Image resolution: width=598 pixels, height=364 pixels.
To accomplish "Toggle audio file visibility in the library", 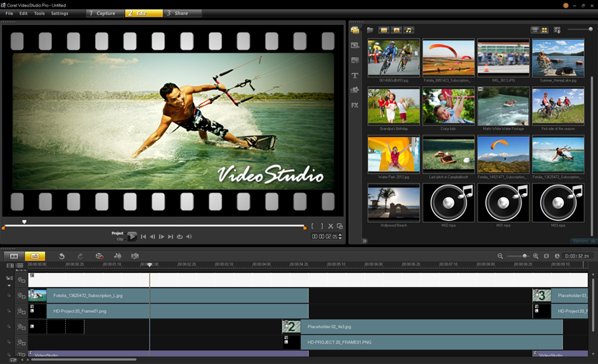I will pyautogui.click(x=409, y=30).
